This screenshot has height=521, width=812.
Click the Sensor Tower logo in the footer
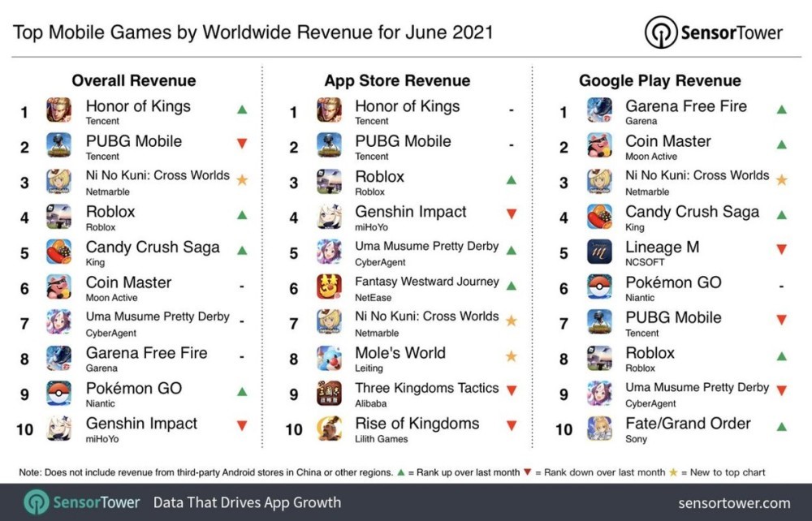pyautogui.click(x=82, y=502)
